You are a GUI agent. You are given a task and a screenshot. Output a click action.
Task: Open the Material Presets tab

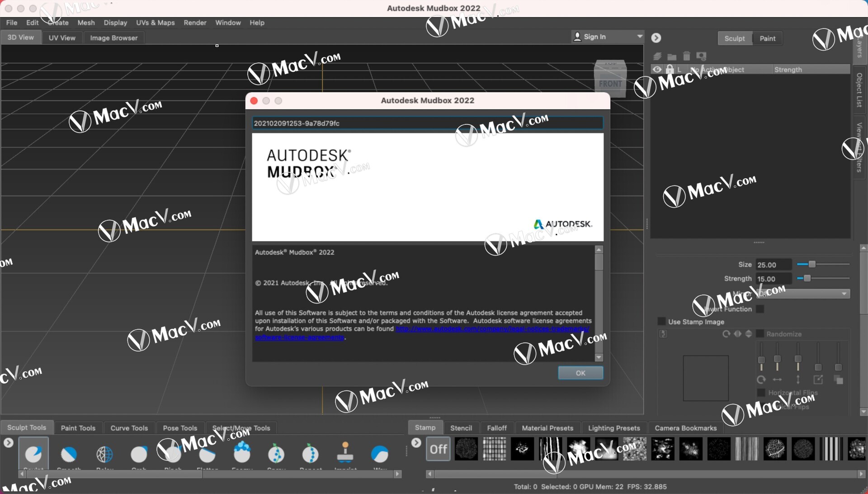547,428
